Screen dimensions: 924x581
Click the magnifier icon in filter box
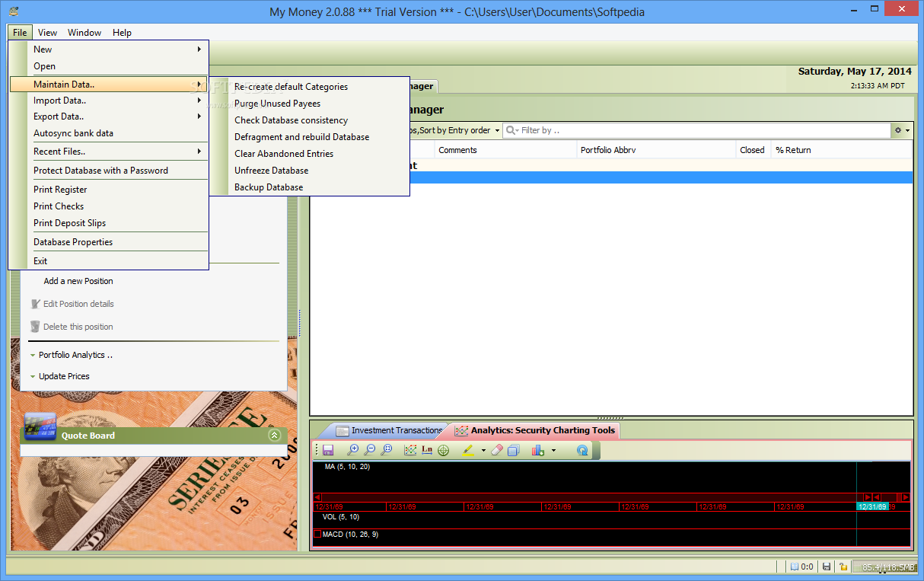click(x=510, y=130)
